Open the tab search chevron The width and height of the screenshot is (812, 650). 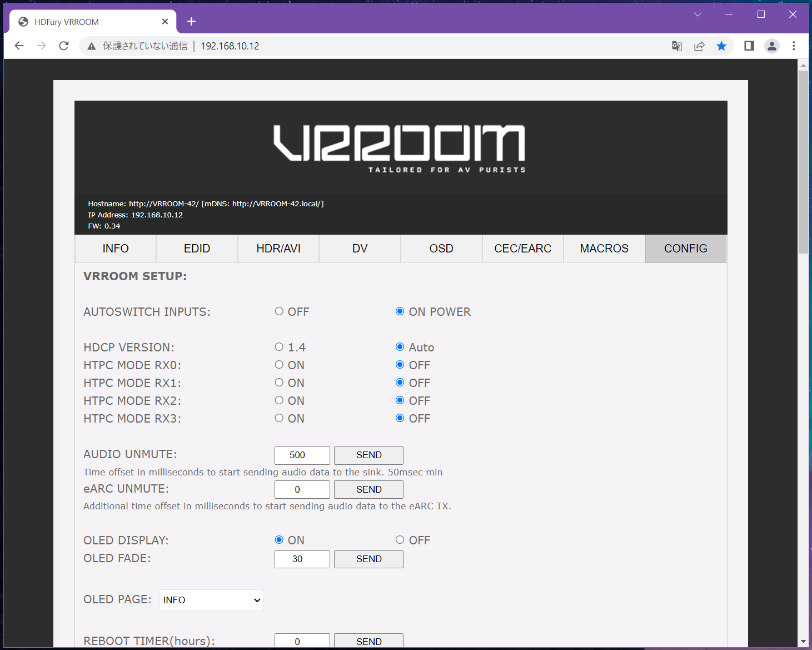click(698, 14)
